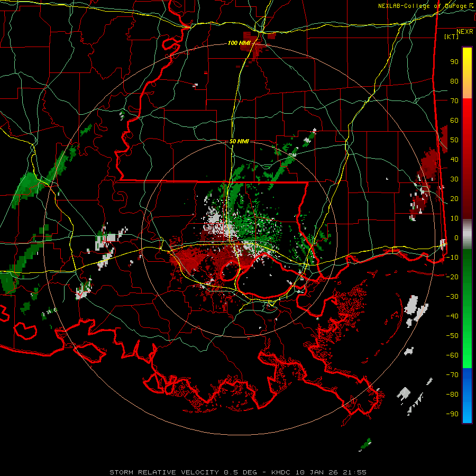
Task: Click the positive 10 knot scale value
Action: coord(454,218)
